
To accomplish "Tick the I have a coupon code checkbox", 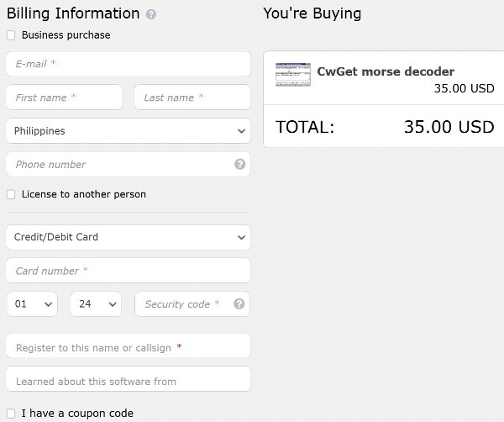I will click(x=11, y=414).
